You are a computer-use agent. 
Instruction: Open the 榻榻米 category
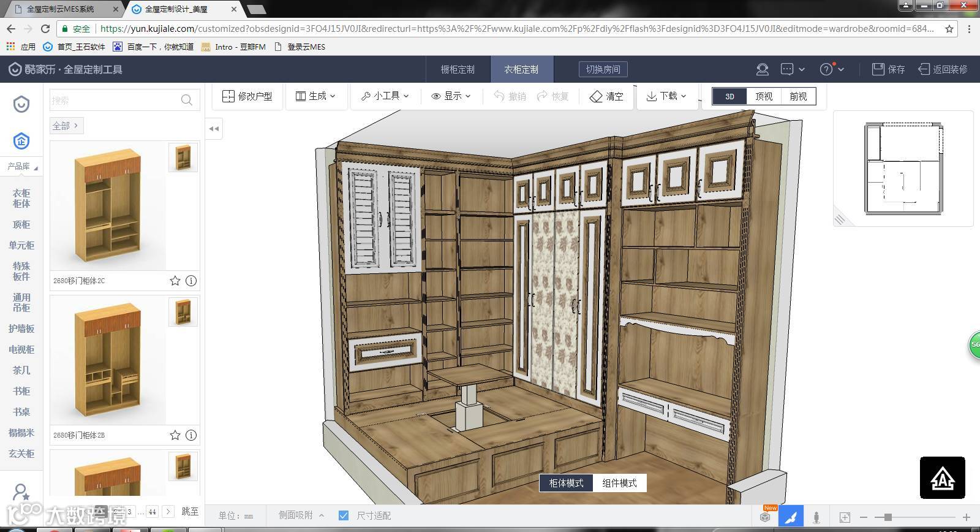21,433
